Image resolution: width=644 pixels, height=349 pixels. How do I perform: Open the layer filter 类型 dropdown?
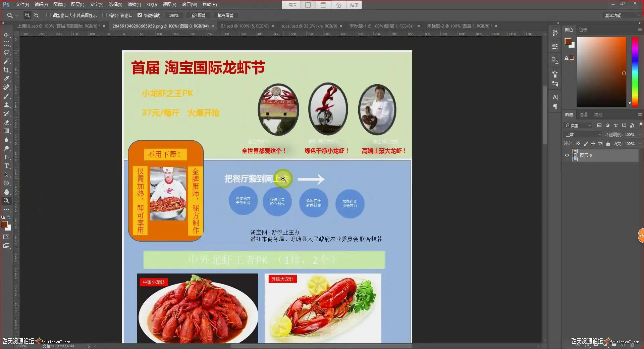pos(578,126)
